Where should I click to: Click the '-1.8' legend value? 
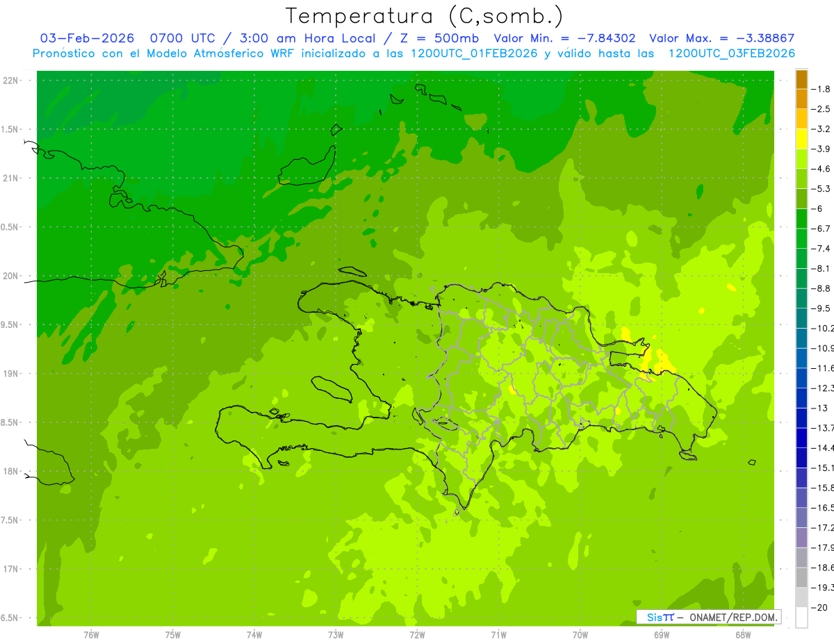coord(821,89)
